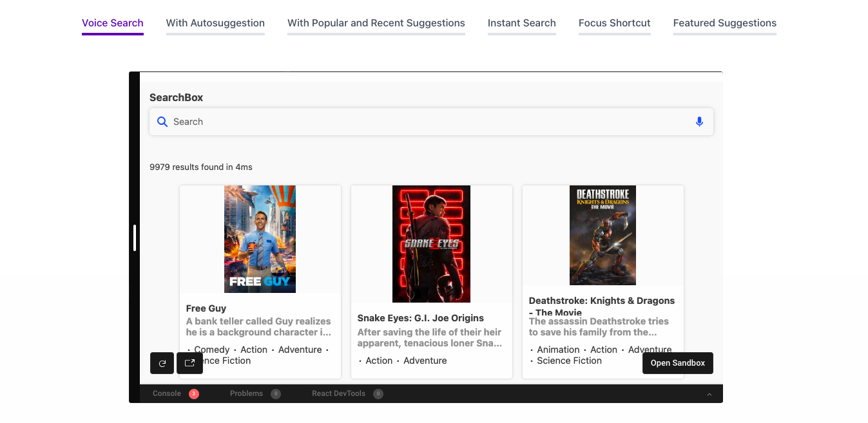Switch to With Autosuggestion demo

215,23
